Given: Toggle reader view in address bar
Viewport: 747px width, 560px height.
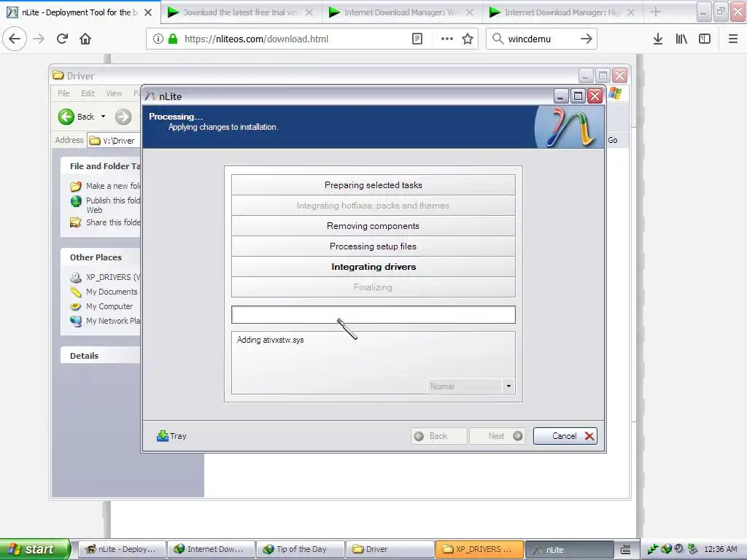Looking at the screenshot, I should coord(417,39).
